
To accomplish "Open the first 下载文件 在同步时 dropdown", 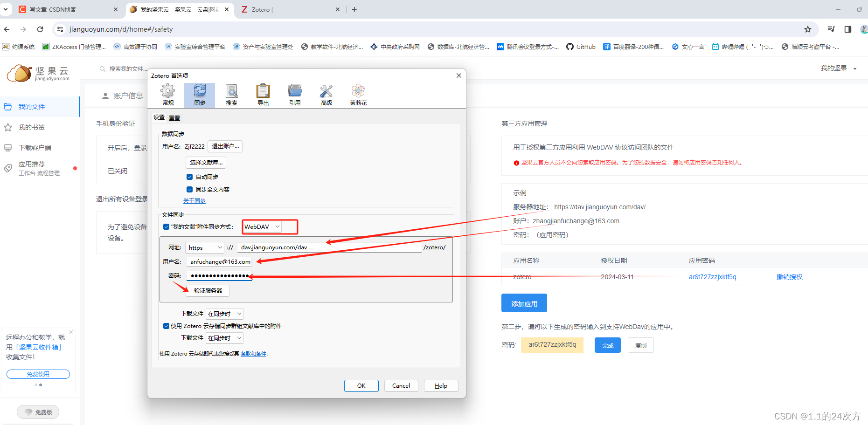I will tap(225, 314).
